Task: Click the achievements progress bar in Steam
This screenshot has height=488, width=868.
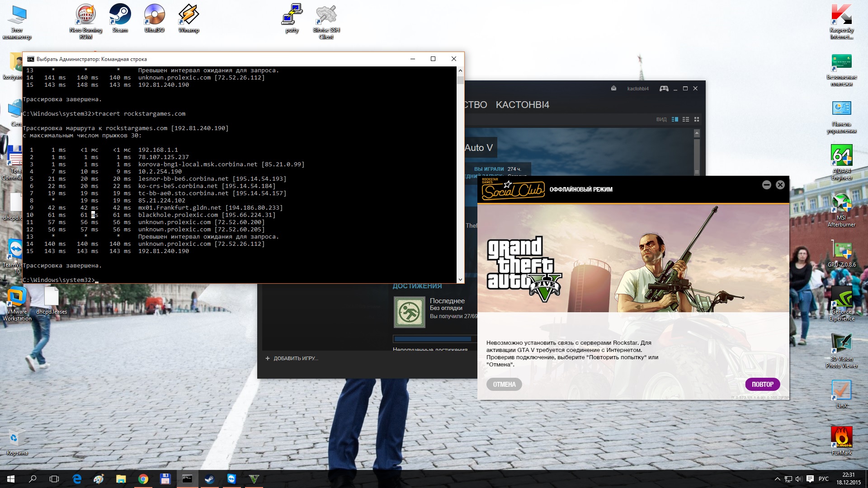Action: [x=433, y=339]
